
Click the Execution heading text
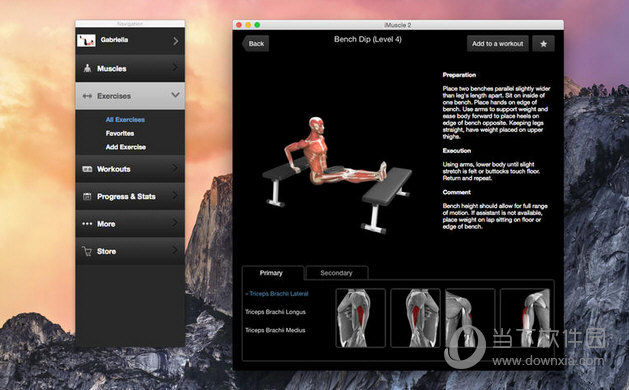(x=457, y=150)
